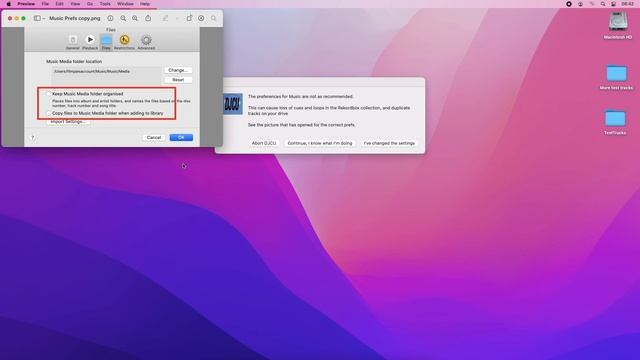Select the dimmed highlight pen icon in Preview
This screenshot has height=360, width=640.
pyautogui.click(x=165, y=18)
